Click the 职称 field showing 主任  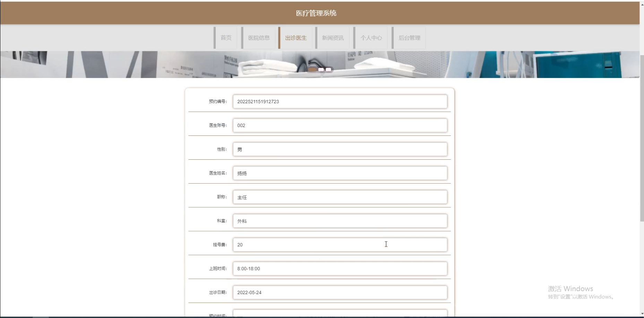click(340, 197)
